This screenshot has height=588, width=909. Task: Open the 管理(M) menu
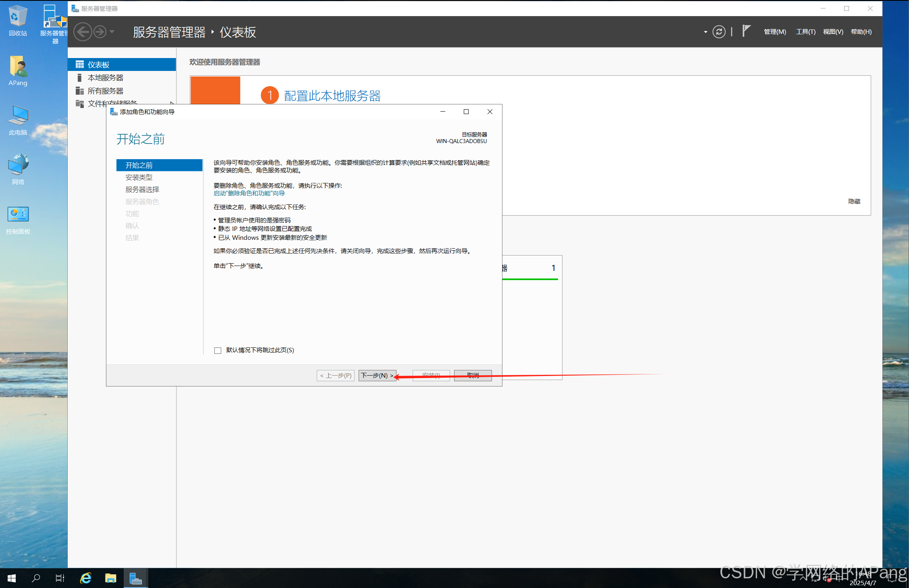[x=774, y=32]
